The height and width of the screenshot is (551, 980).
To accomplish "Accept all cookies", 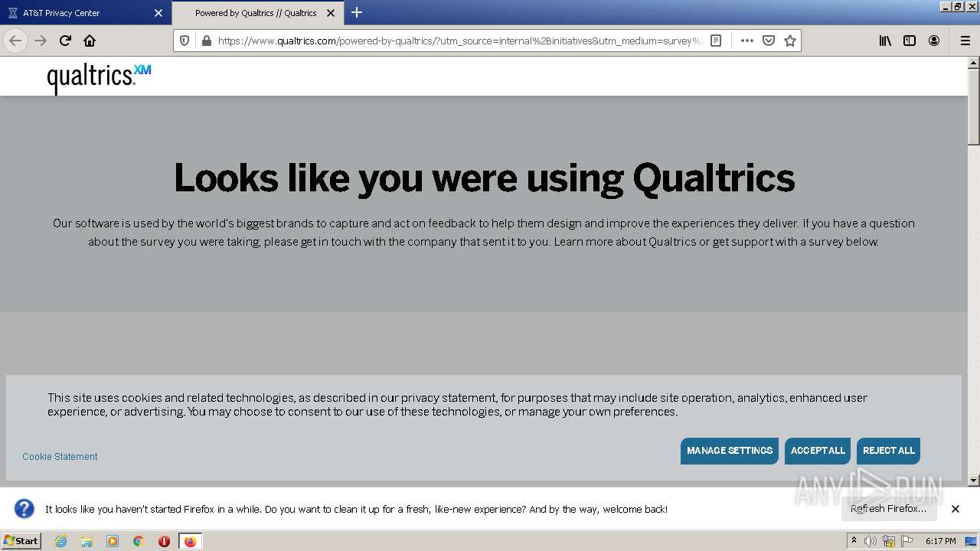I will [818, 451].
